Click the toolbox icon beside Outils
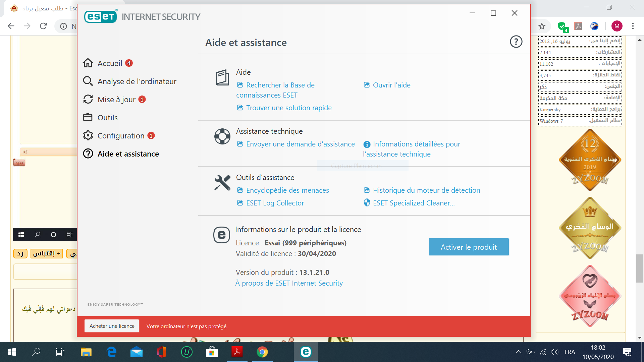Image resolution: width=644 pixels, height=362 pixels. pyautogui.click(x=88, y=117)
